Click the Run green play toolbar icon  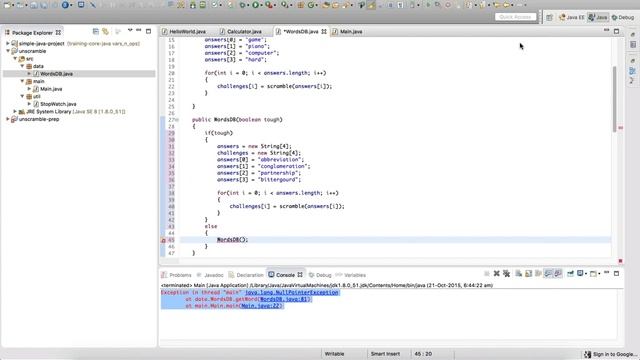[256, 5]
